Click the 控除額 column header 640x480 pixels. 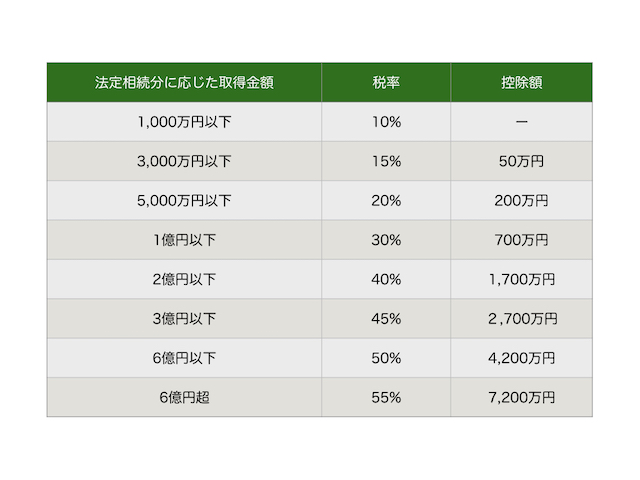point(521,83)
